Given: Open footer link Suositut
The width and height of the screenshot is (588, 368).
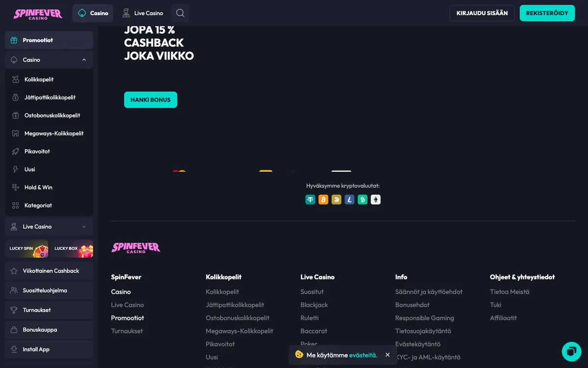Looking at the screenshot, I should [x=312, y=292].
